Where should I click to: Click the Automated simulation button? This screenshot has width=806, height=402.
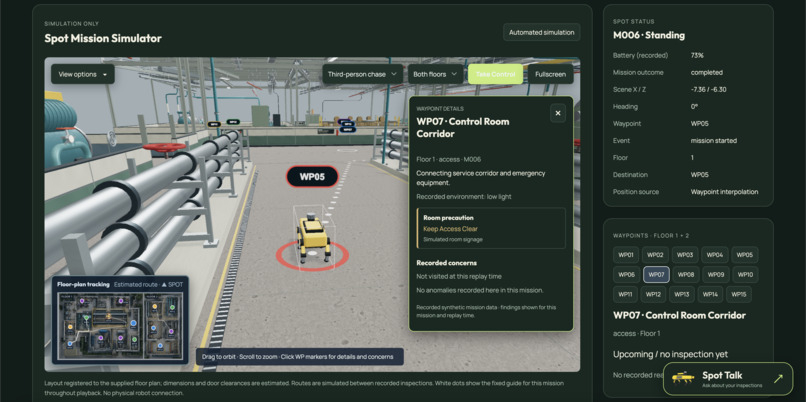pos(542,32)
